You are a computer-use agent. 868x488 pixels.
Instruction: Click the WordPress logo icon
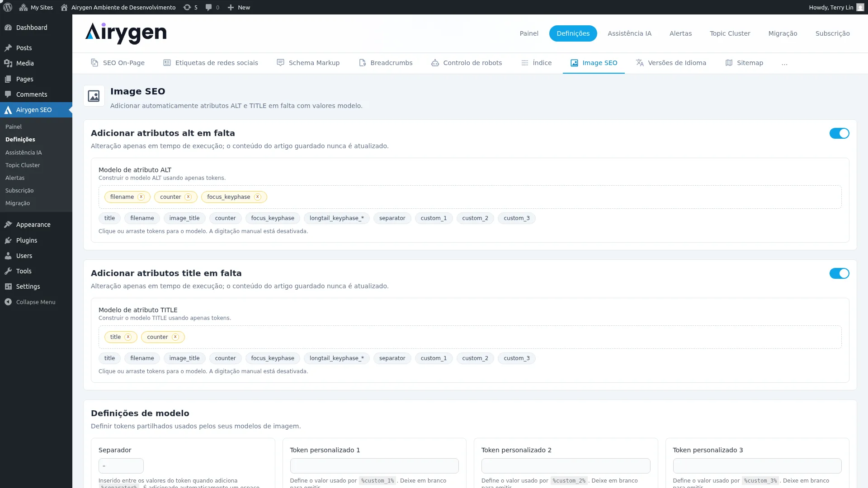(8, 7)
